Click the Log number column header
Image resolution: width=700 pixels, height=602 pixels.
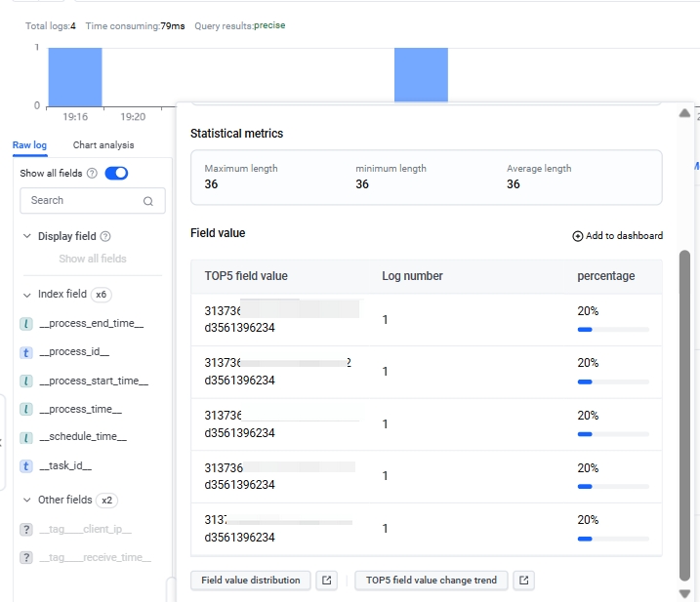[412, 276]
